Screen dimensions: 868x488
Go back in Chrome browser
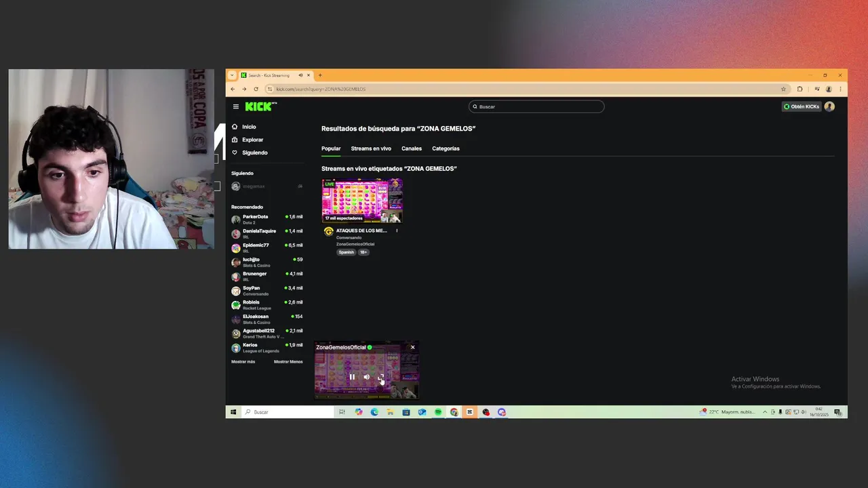point(233,89)
